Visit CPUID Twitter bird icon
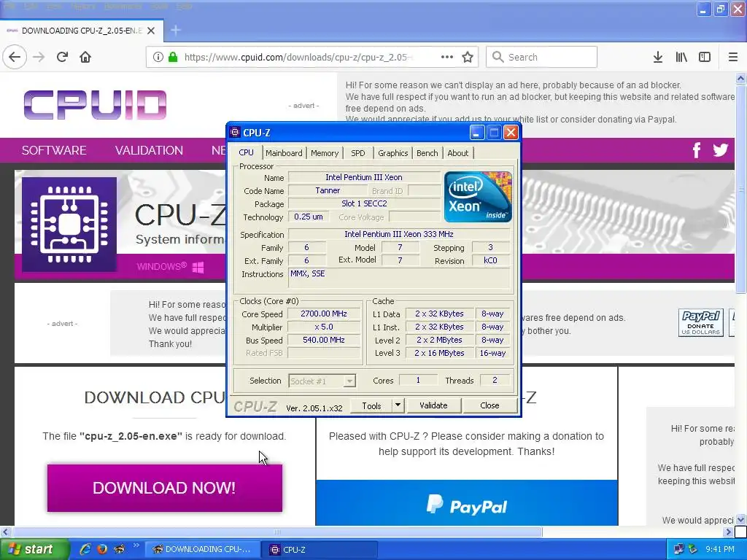This screenshot has width=747, height=560. pyautogui.click(x=720, y=150)
